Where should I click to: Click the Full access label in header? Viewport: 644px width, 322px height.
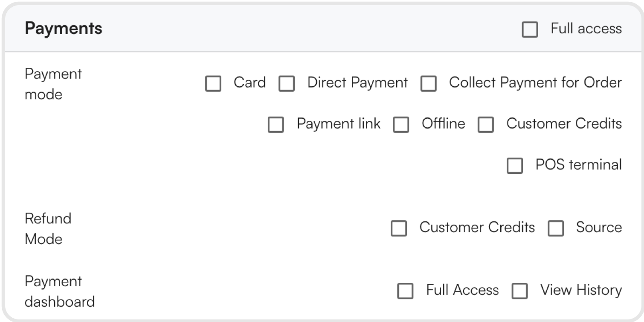point(586,29)
